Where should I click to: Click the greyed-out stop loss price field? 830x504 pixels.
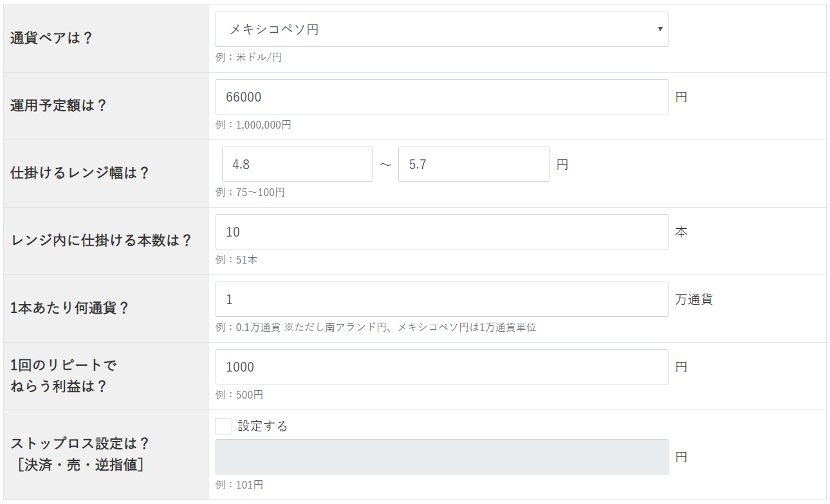click(x=441, y=457)
